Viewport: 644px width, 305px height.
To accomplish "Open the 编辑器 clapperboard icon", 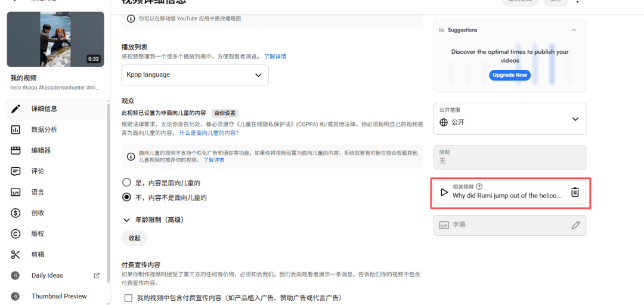I will click(16, 150).
